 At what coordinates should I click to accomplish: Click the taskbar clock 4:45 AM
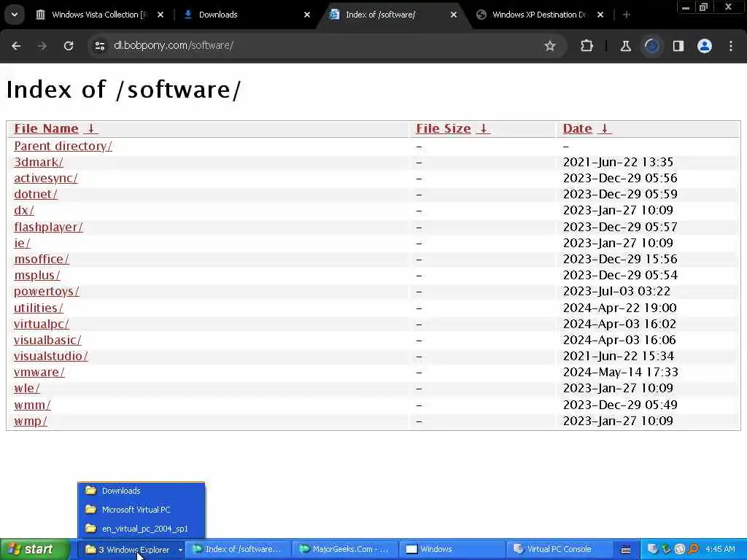(720, 550)
